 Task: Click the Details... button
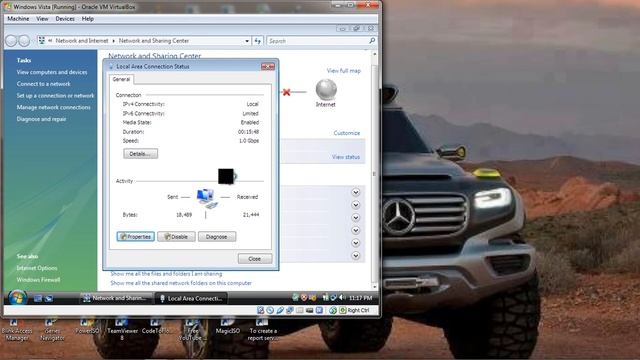tap(140, 154)
